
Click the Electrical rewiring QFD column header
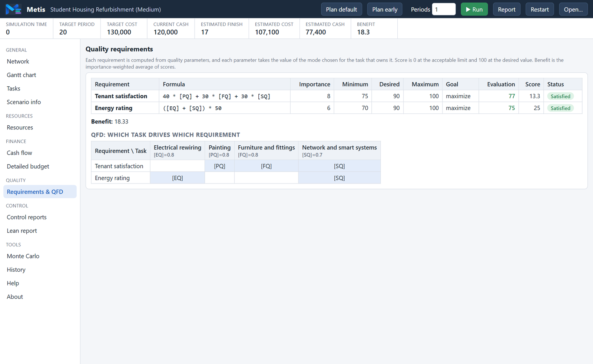pos(178,150)
